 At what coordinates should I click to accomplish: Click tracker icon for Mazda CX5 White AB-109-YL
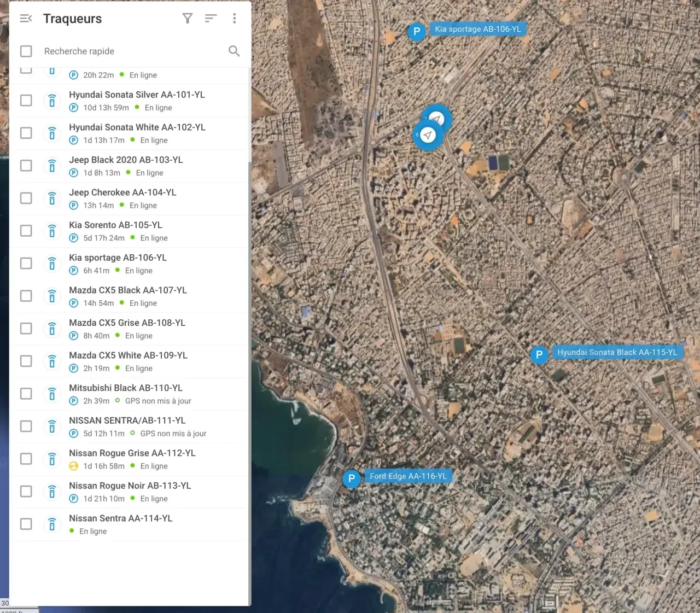point(52,361)
